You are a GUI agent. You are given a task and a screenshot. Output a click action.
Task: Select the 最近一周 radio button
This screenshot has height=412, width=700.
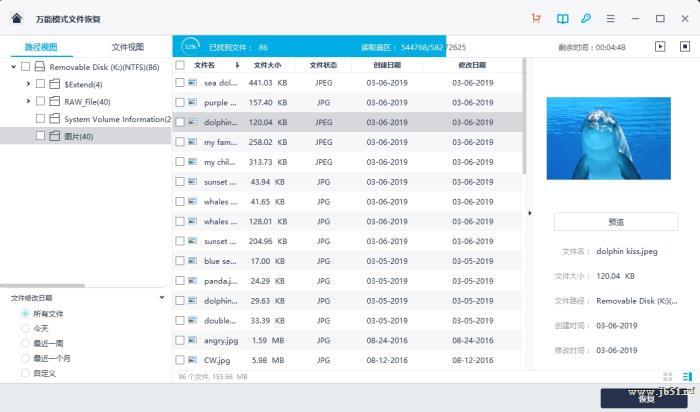tap(25, 343)
